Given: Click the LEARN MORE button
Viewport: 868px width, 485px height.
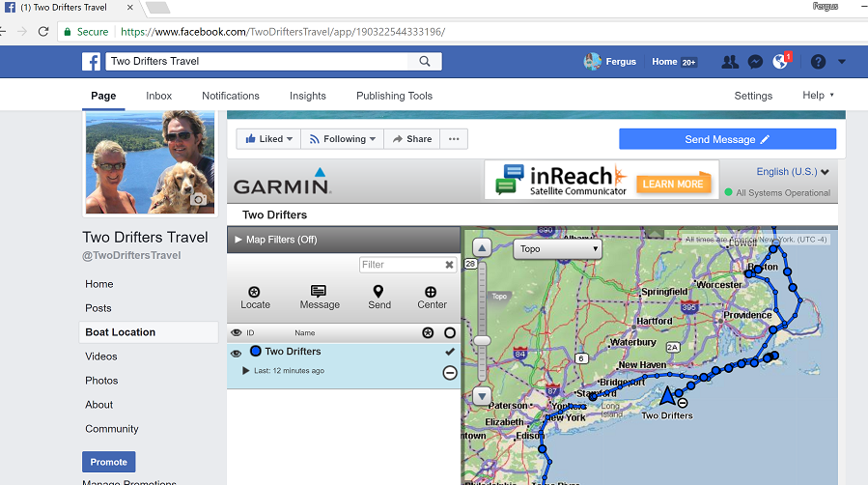Looking at the screenshot, I should [673, 184].
